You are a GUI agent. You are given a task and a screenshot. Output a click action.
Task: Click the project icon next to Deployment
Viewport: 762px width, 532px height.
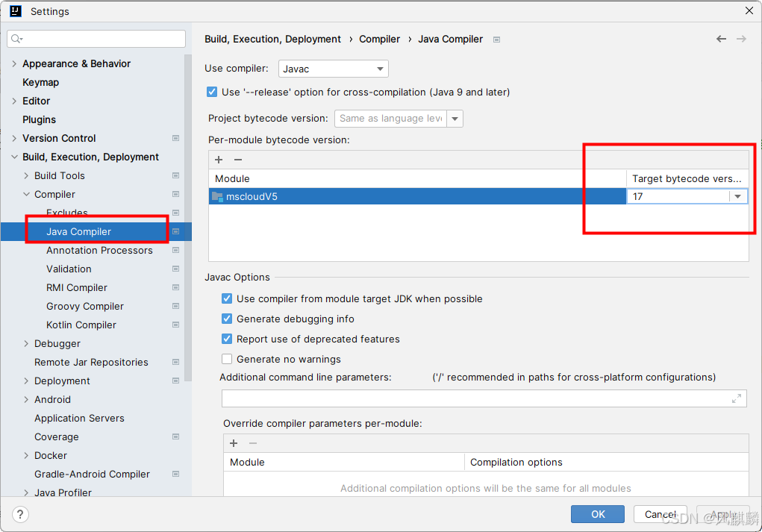[176, 381]
